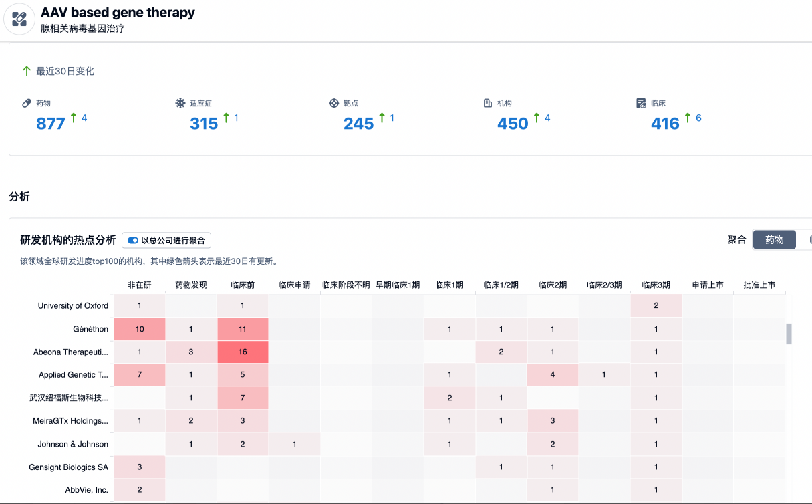This screenshot has height=504, width=812.
Task: Select the 药物 aggregation tab
Action: (x=774, y=240)
